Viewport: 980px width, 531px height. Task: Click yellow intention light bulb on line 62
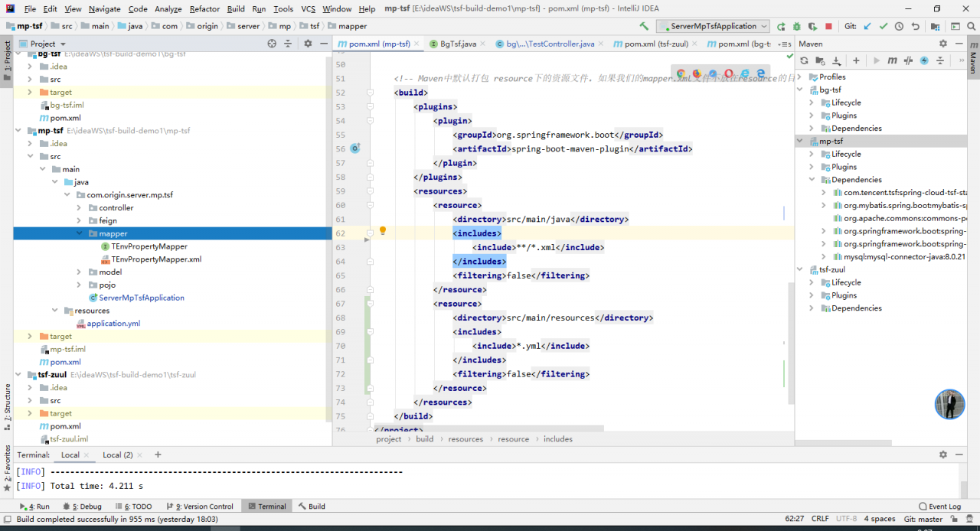pyautogui.click(x=383, y=230)
